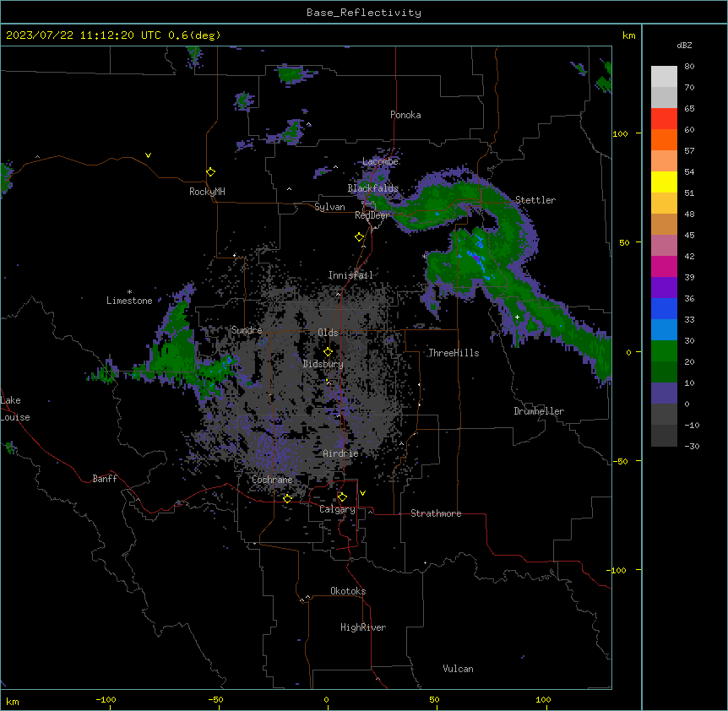The height and width of the screenshot is (711, 728).
Task: Pick the red 60-65 dBZ legend swatch
Action: pos(664,119)
